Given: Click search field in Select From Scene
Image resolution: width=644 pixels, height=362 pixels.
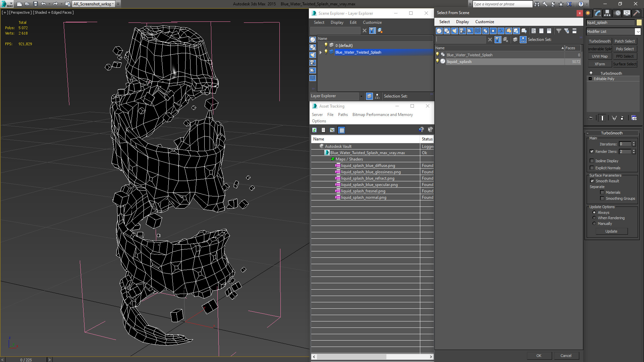Looking at the screenshot, I should 461,40.
